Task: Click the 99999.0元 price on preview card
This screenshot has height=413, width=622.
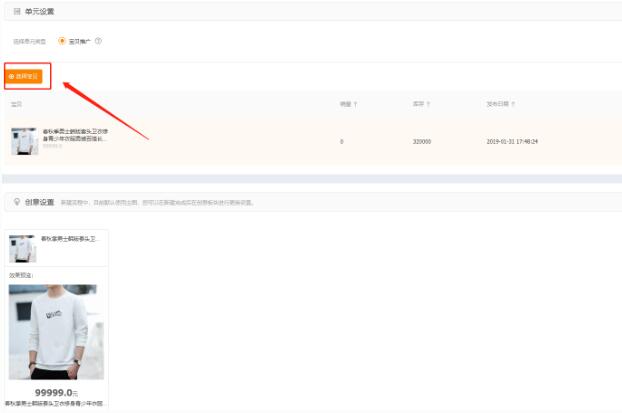Action: coord(56,393)
